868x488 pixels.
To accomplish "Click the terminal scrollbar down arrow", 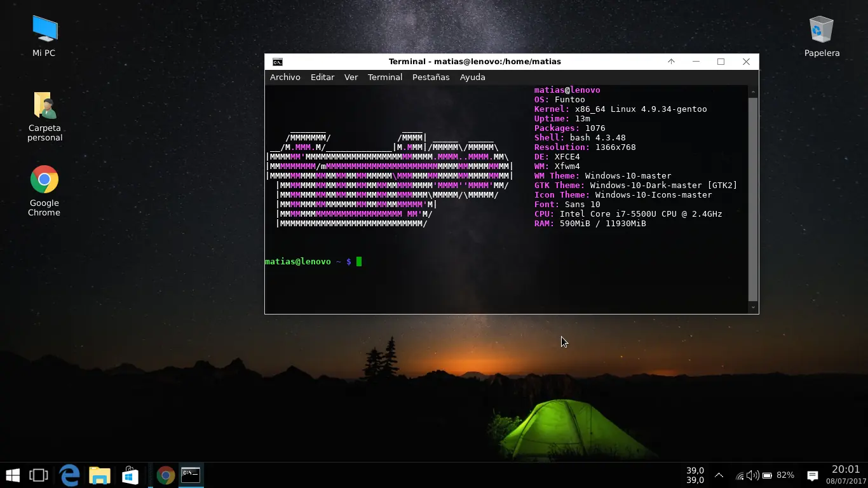I will [753, 307].
